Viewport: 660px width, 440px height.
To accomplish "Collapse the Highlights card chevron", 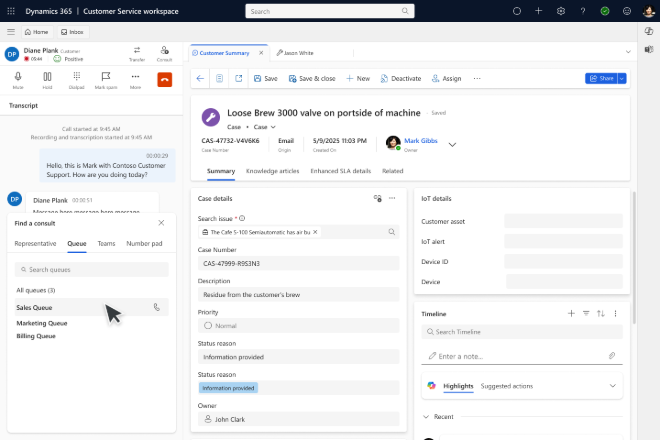I will click(612, 386).
